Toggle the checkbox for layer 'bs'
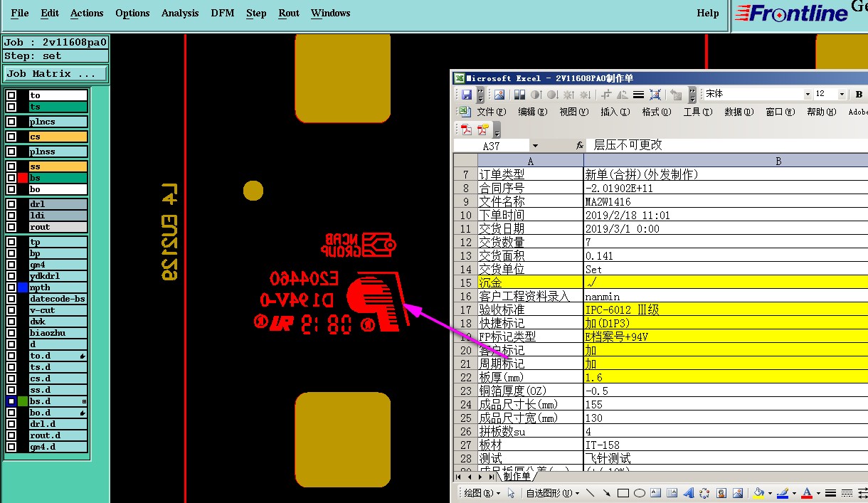This screenshot has width=868, height=503. [x=11, y=178]
